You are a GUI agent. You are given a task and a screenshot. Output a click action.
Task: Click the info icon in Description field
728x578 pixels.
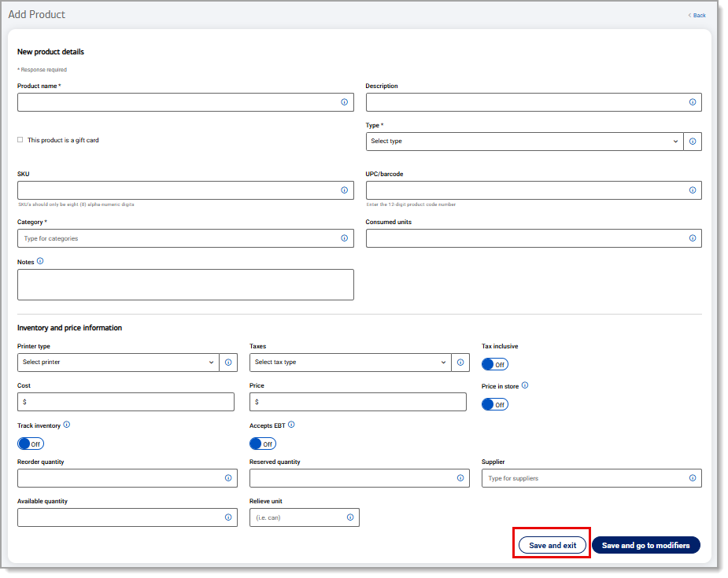tap(693, 102)
